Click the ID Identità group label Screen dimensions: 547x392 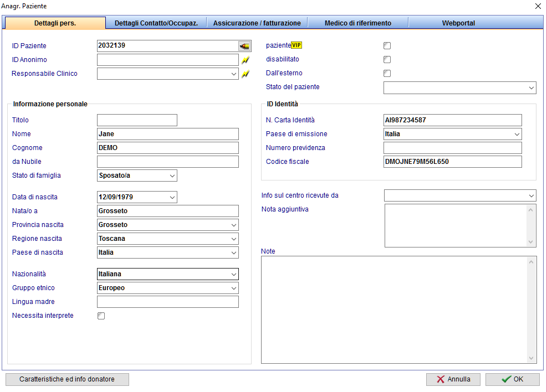[283, 104]
